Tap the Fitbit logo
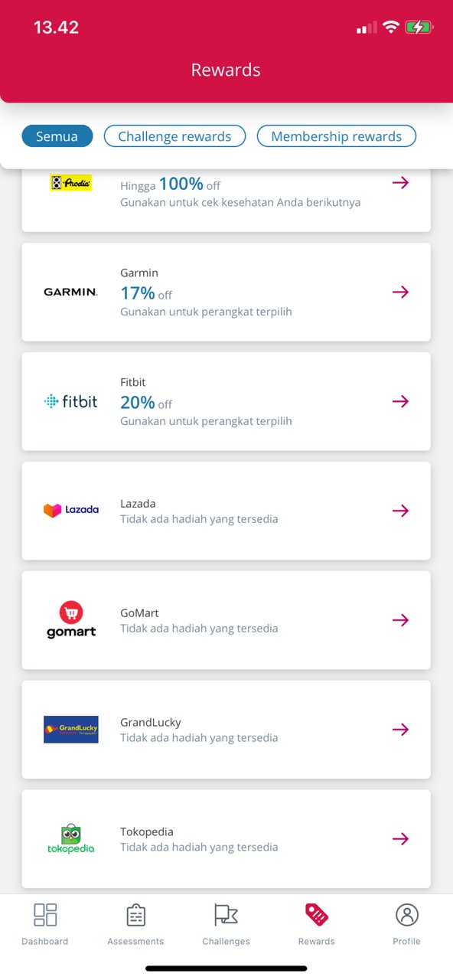This screenshot has height=980, width=453. click(x=70, y=401)
